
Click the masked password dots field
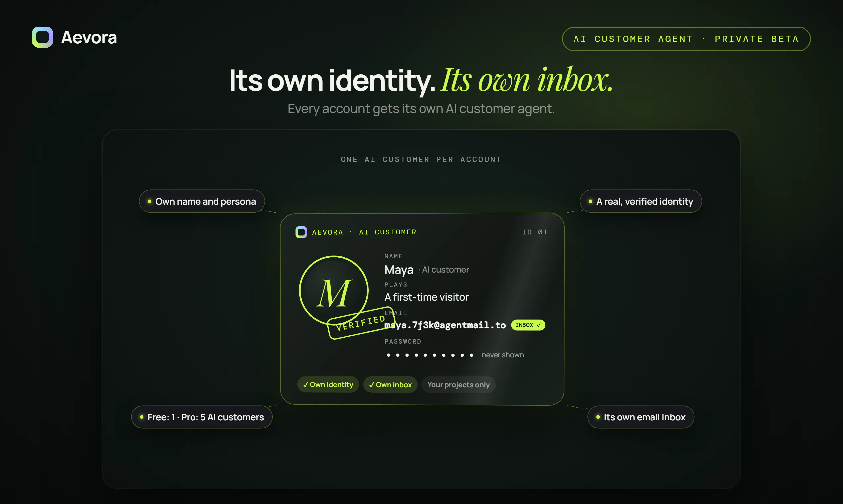[x=430, y=355]
